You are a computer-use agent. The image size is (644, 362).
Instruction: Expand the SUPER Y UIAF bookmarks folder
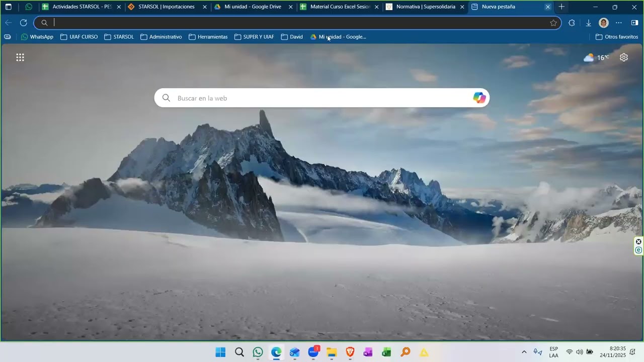(254, 37)
